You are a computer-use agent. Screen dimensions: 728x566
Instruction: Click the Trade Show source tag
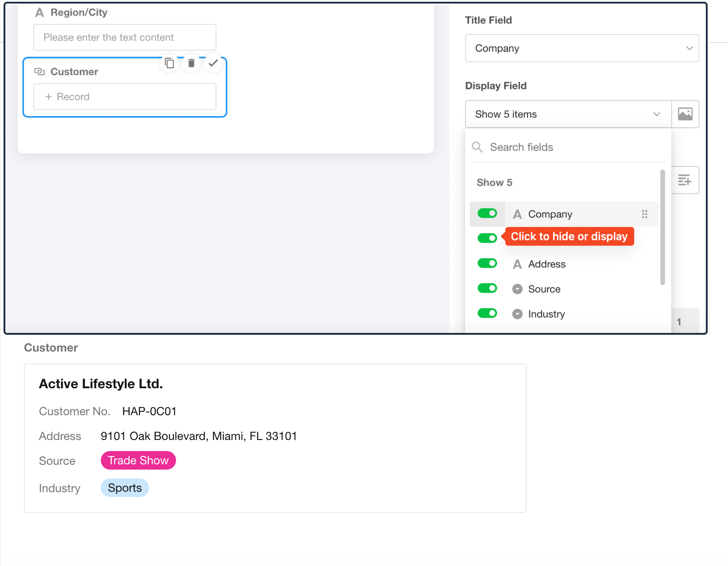(x=138, y=461)
